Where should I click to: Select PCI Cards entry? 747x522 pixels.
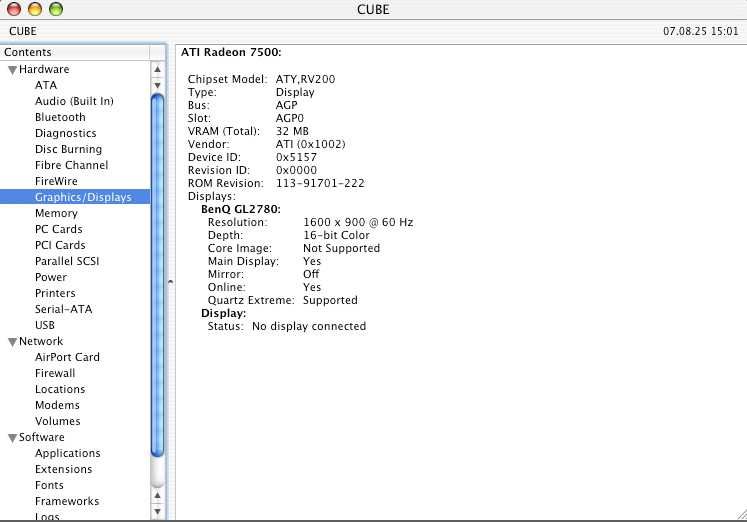pos(60,245)
